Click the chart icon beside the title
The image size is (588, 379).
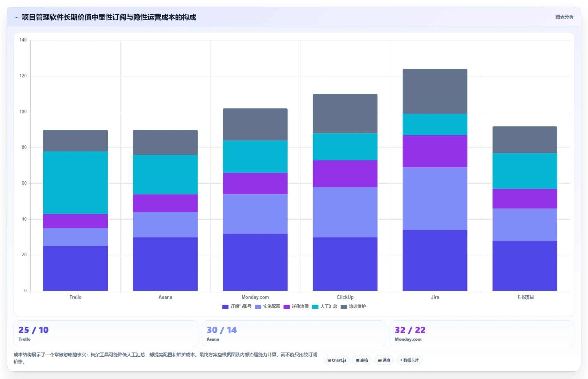(x=16, y=17)
